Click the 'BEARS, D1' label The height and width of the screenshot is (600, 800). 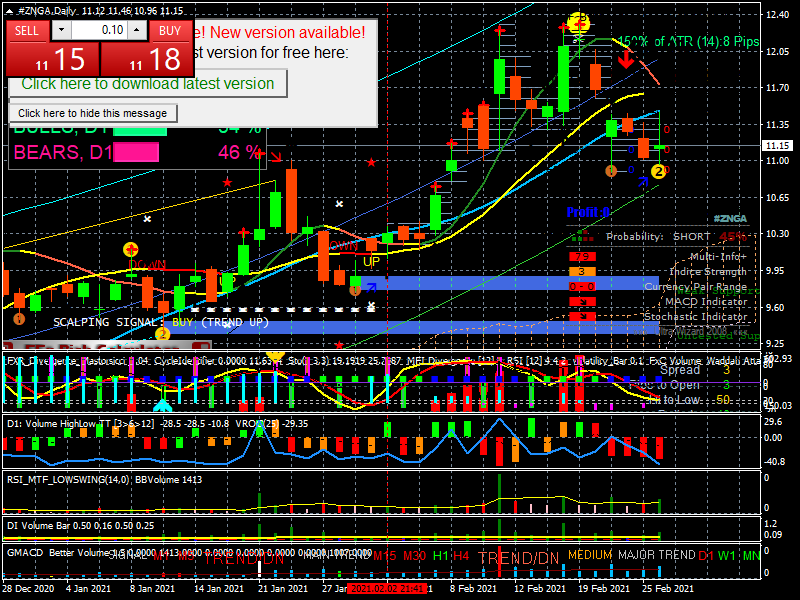coord(63,152)
